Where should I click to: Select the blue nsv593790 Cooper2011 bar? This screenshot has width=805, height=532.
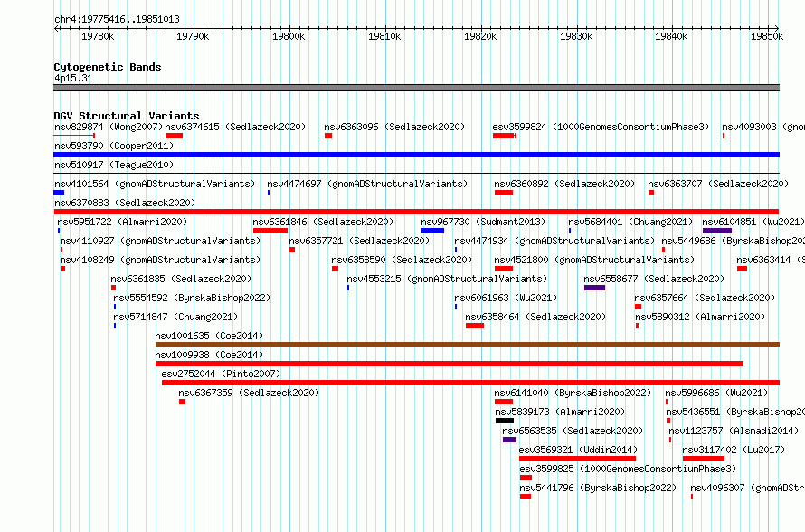tap(416, 155)
